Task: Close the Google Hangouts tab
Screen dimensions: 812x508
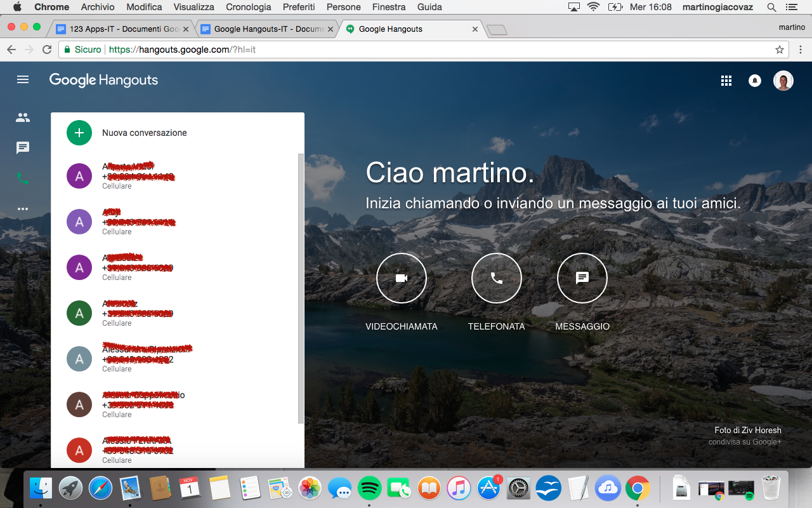Action: click(475, 29)
